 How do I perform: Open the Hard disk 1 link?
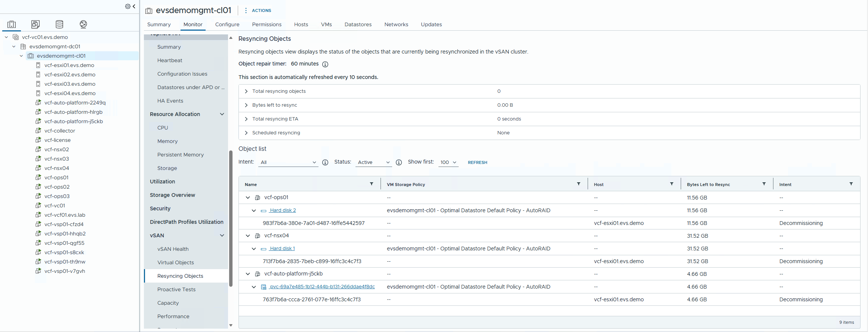(282, 249)
